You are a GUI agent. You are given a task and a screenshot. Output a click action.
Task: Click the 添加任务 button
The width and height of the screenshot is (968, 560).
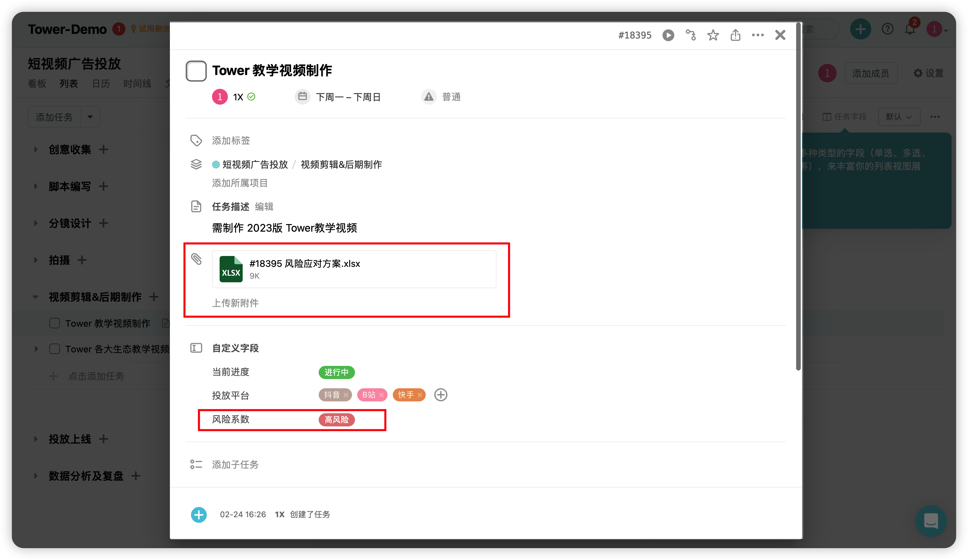pos(54,117)
